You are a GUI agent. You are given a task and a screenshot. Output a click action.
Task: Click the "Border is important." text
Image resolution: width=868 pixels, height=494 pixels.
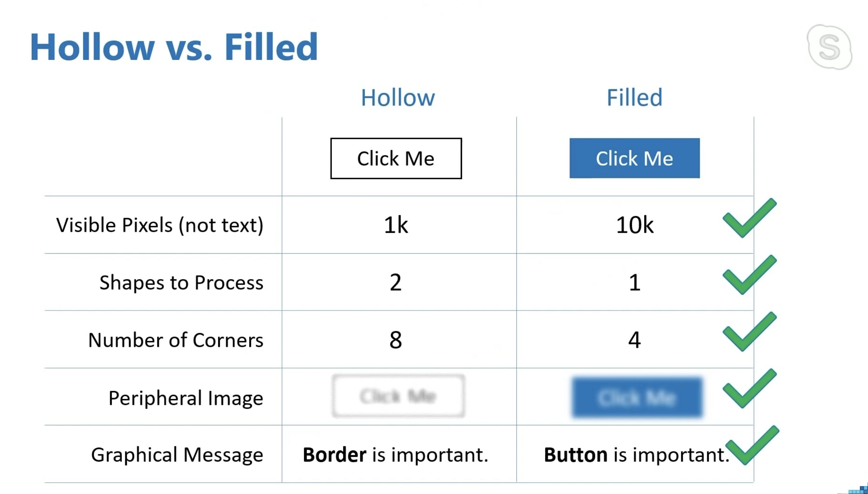click(x=395, y=455)
